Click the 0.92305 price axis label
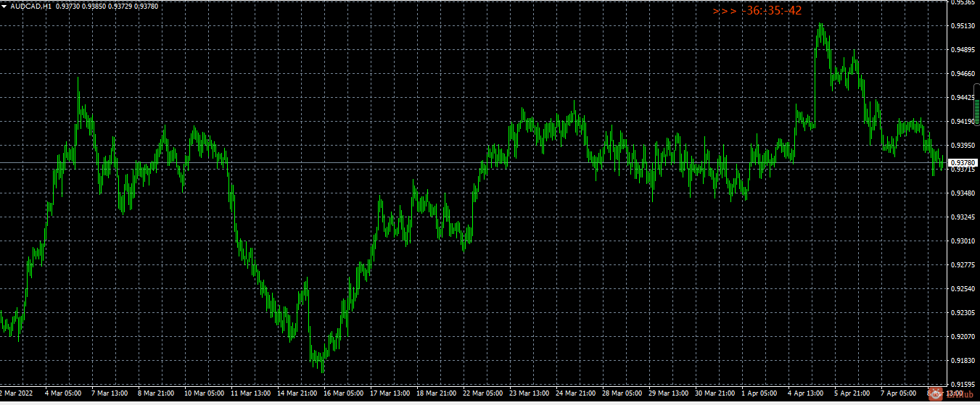Viewport: 980px width, 405px height. pyautogui.click(x=963, y=313)
